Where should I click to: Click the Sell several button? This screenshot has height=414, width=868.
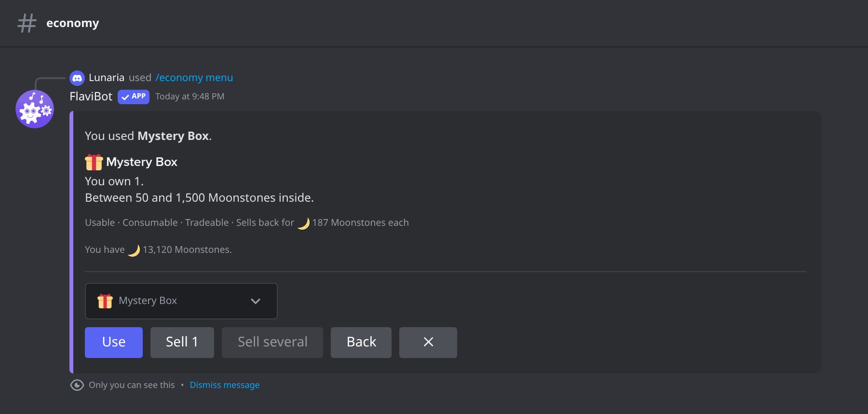[x=272, y=343]
